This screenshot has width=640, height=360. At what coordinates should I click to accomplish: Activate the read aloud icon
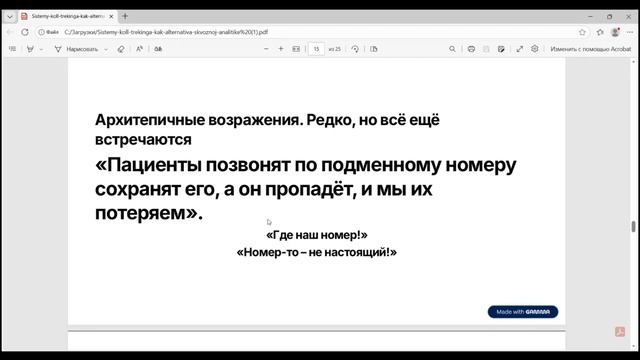pos(139,49)
